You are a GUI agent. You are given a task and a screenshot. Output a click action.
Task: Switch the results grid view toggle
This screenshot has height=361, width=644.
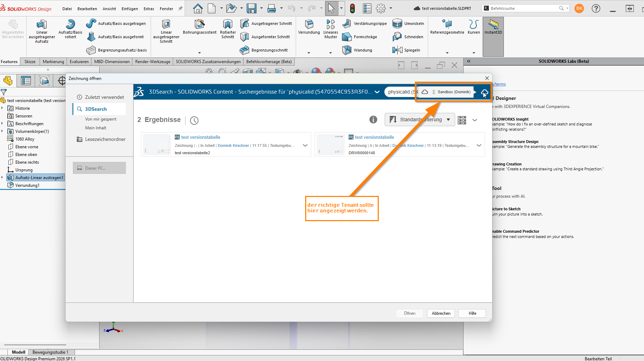[x=462, y=120]
